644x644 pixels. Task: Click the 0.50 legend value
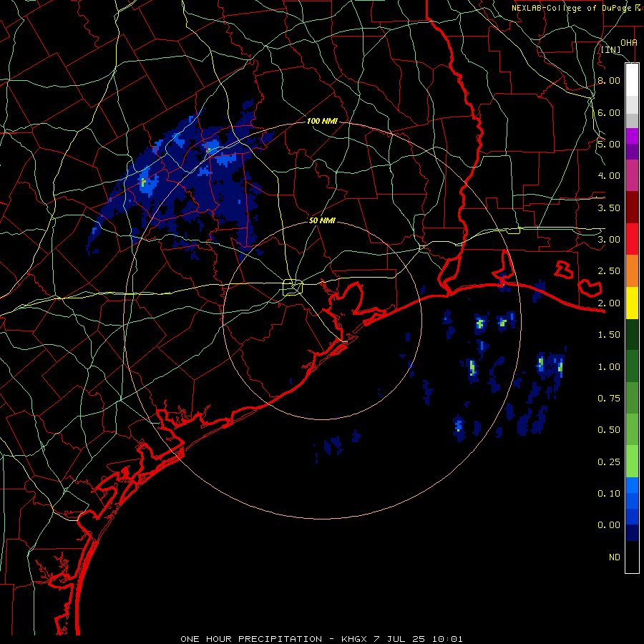609,430
